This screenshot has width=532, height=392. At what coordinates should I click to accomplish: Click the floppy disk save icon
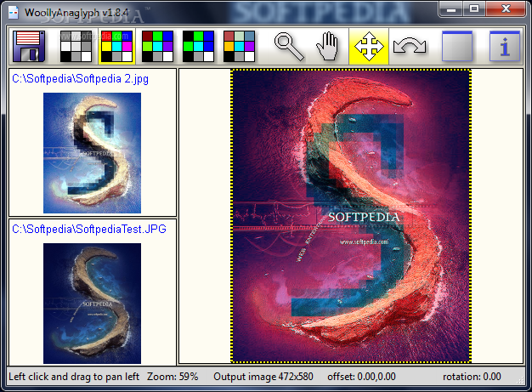(29, 46)
